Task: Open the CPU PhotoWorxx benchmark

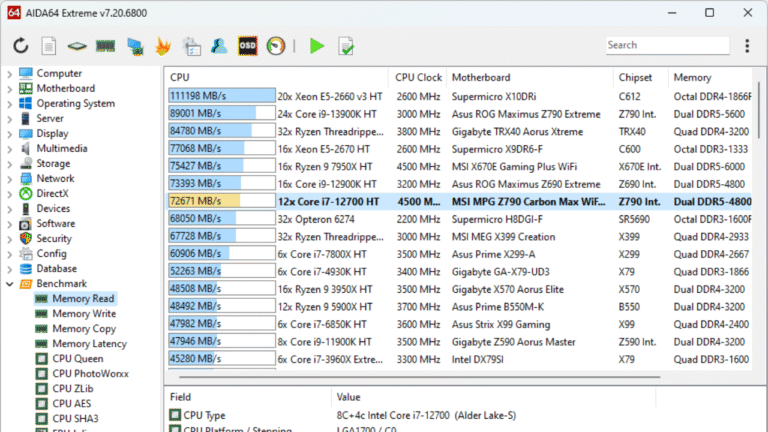Action: pyautogui.click(x=90, y=374)
